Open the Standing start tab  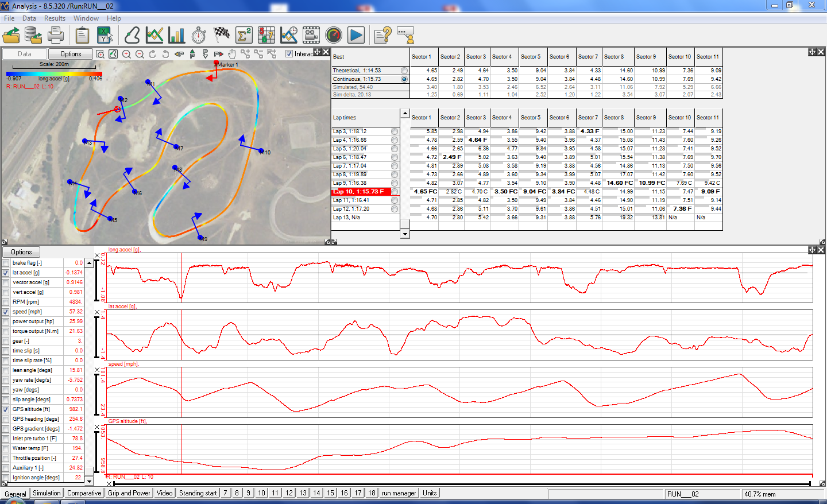(x=198, y=493)
